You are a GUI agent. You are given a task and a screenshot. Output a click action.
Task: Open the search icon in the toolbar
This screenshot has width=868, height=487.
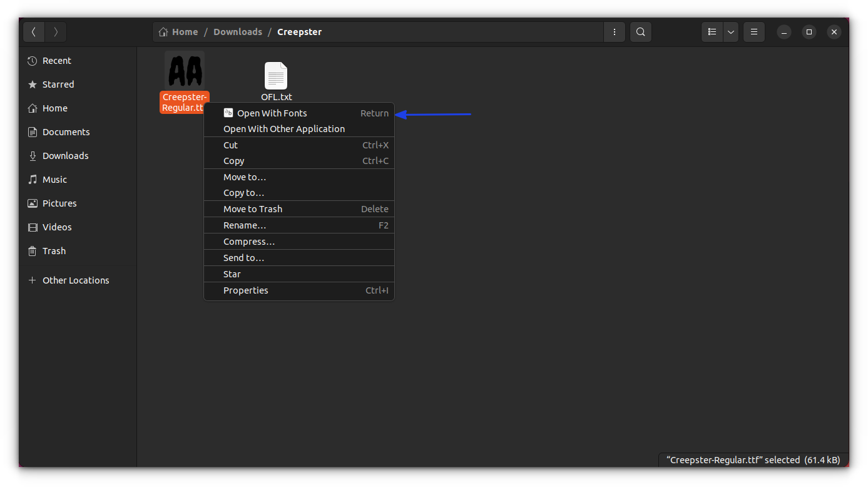pyautogui.click(x=640, y=31)
